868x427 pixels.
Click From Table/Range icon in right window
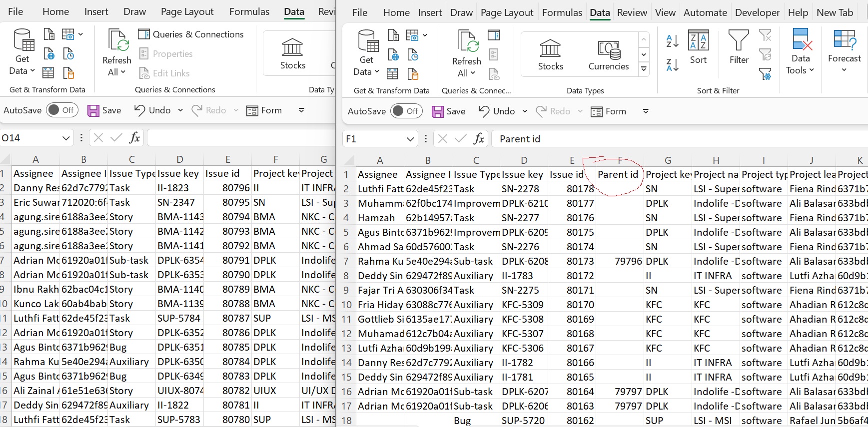pyautogui.click(x=393, y=74)
